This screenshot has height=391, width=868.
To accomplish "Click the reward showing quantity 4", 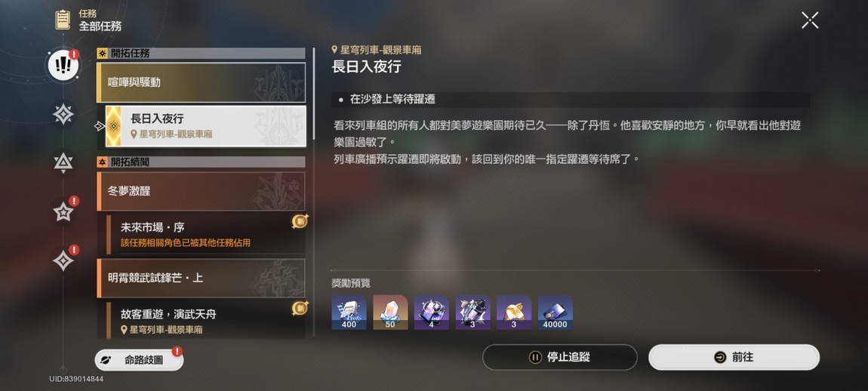I will [x=431, y=312].
